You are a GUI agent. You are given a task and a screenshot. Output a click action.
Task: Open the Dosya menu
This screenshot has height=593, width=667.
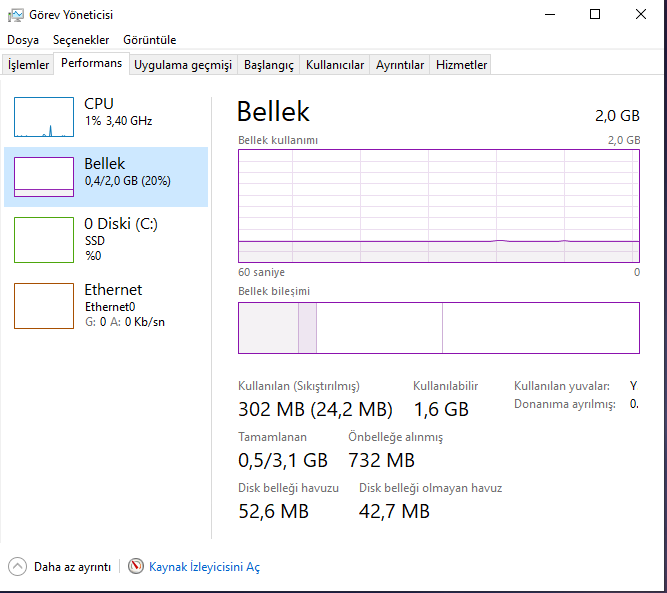coord(23,40)
